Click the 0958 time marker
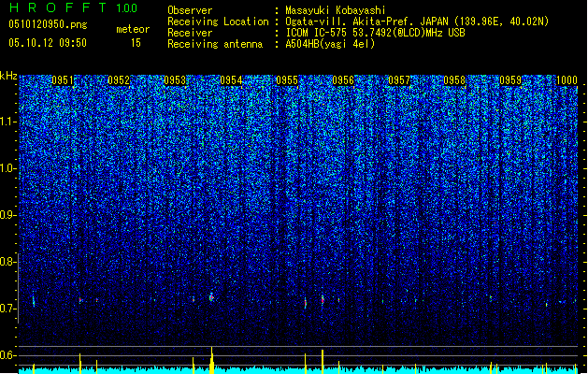This screenshot has width=588, height=374. click(454, 79)
